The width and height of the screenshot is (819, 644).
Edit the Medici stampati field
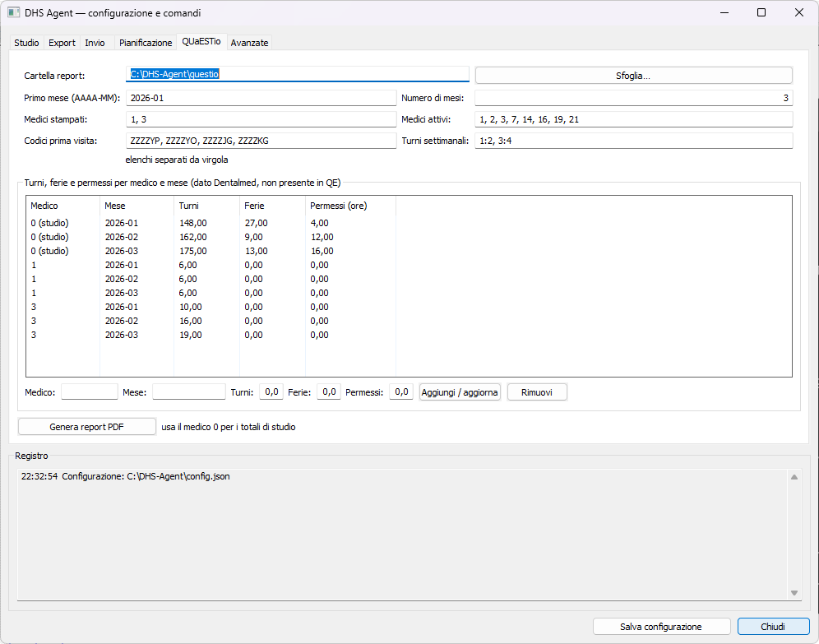click(261, 119)
